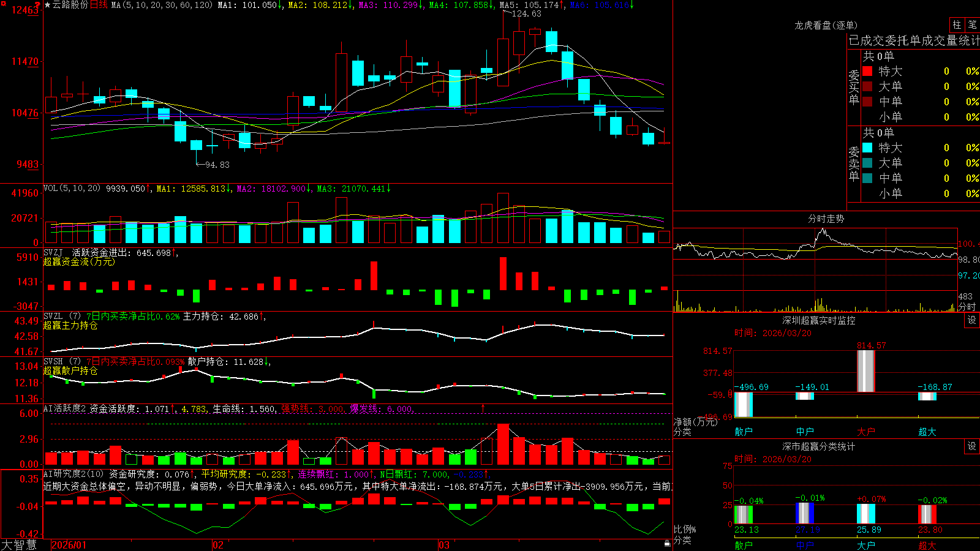Screen dimensions: 980x551
Task: Click the 爆发线: 6.000 label
Action: tap(382, 408)
